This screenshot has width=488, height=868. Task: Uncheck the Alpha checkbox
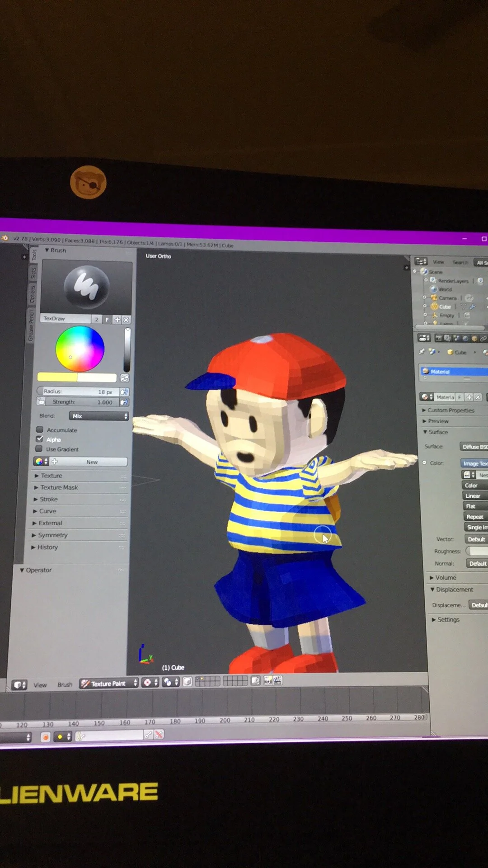40,439
